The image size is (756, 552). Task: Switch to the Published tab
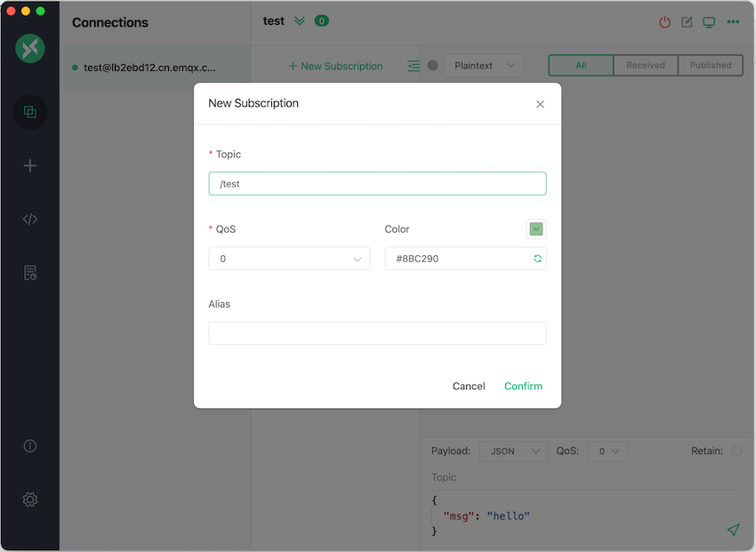(711, 66)
